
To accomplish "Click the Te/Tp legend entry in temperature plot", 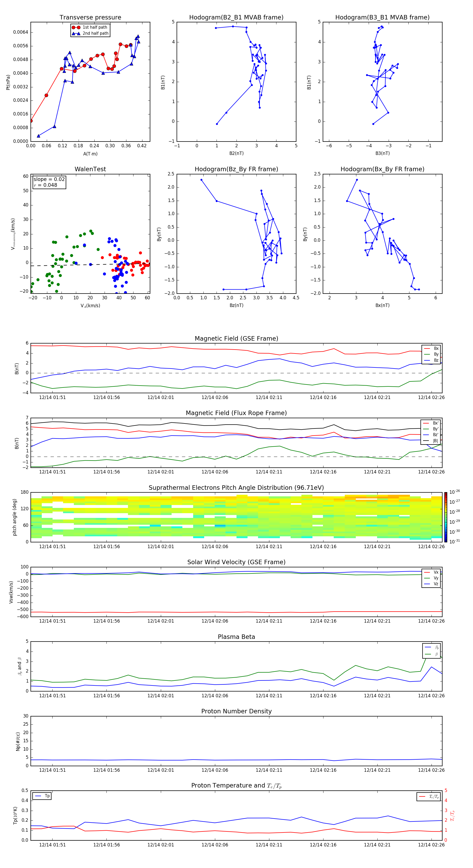I will tap(429, 796).
